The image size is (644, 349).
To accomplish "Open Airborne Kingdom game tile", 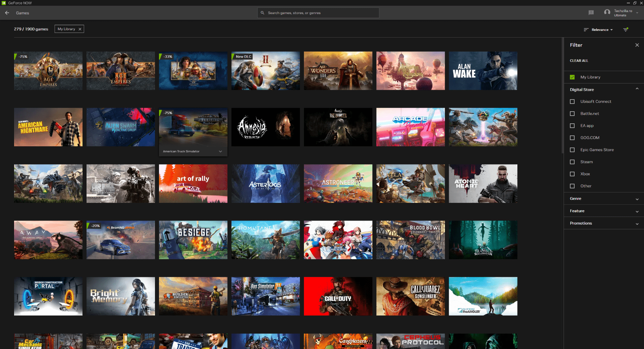I will (411, 71).
